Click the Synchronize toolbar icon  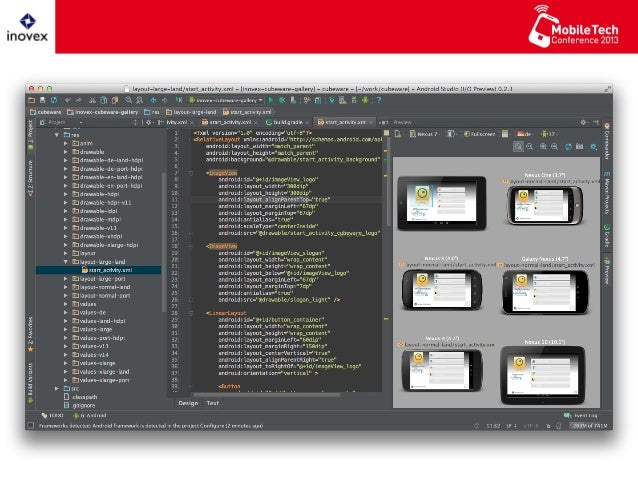click(x=54, y=100)
